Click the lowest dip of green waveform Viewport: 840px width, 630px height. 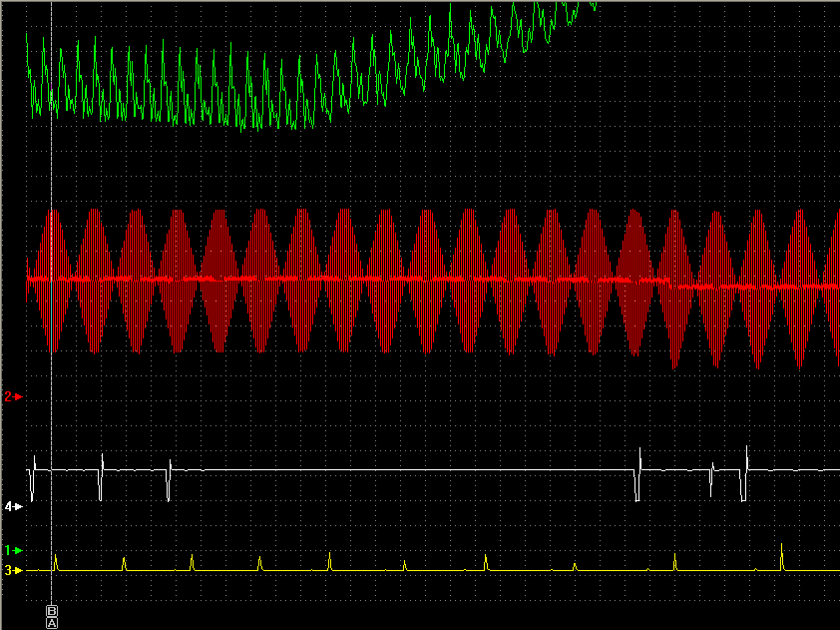(294, 129)
